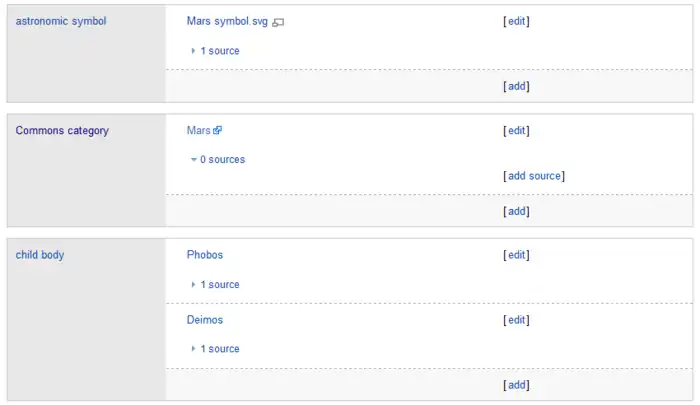Viewport: 700px width, 405px height.
Task: Open the Mars Commons category link
Action: point(198,131)
